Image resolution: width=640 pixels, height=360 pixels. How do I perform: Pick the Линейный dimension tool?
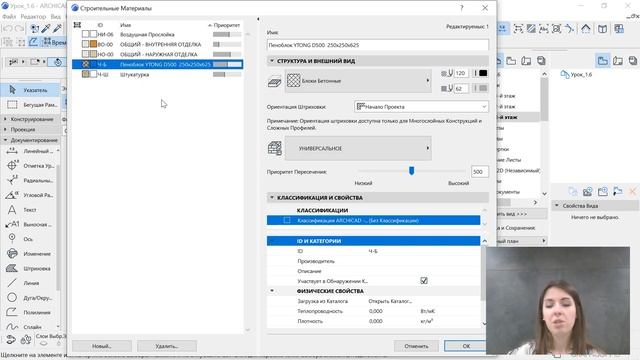[31, 151]
